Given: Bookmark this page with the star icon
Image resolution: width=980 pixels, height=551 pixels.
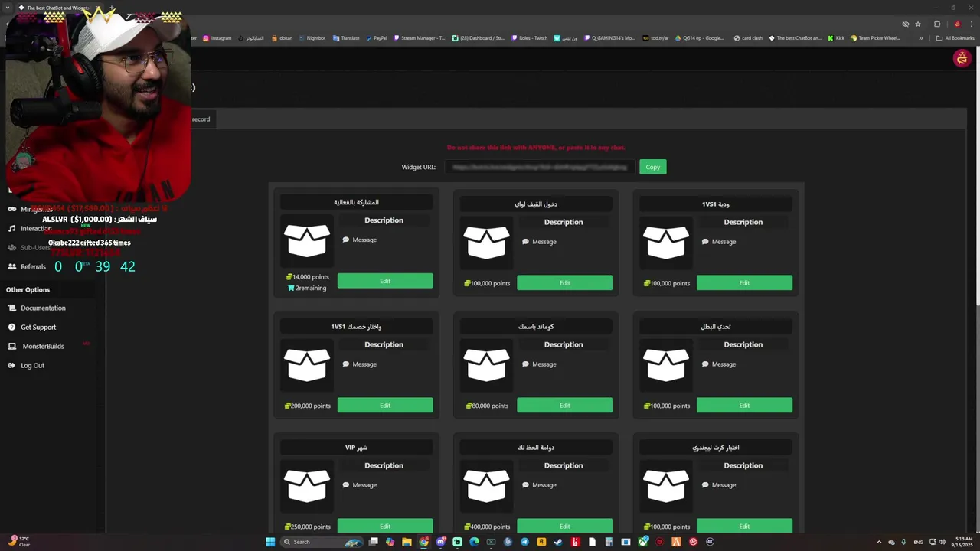Looking at the screenshot, I should (x=918, y=24).
